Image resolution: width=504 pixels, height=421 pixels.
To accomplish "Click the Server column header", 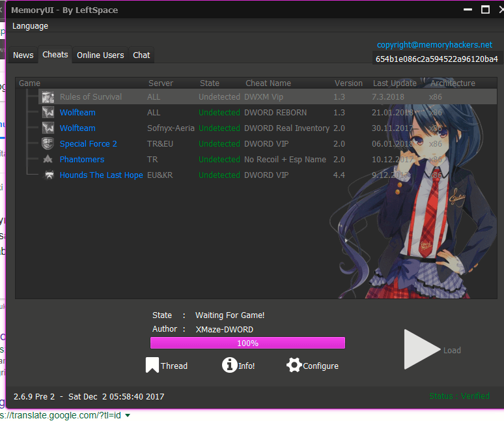I will (161, 83).
